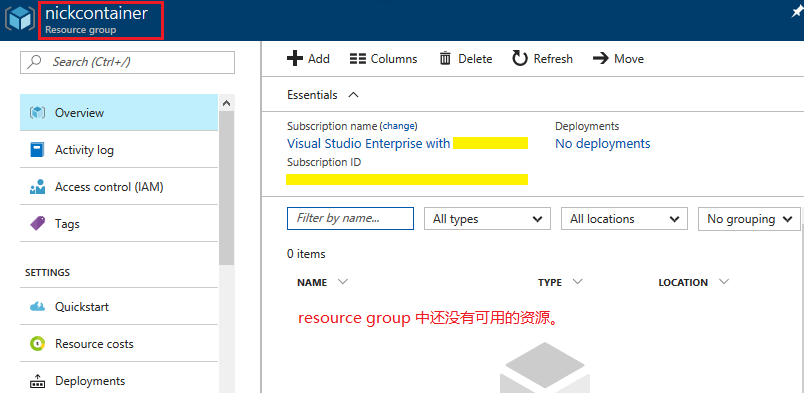
Task: Click the Essentials label
Action: pyautogui.click(x=312, y=95)
